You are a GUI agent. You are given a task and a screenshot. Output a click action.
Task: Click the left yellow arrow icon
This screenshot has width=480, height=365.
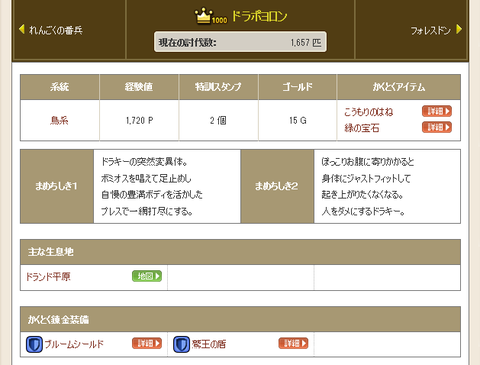point(22,29)
